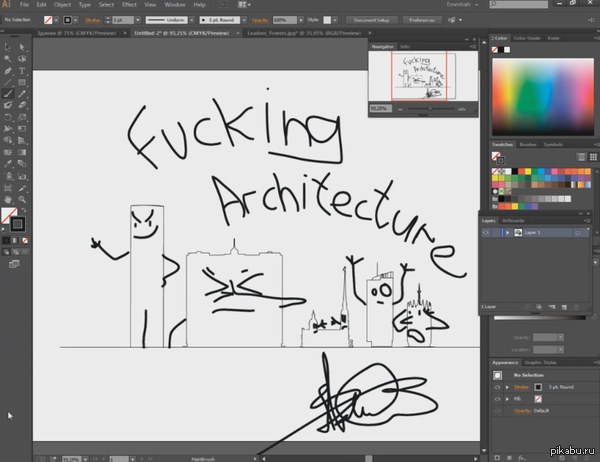Click the Document Setup button

tap(369, 19)
